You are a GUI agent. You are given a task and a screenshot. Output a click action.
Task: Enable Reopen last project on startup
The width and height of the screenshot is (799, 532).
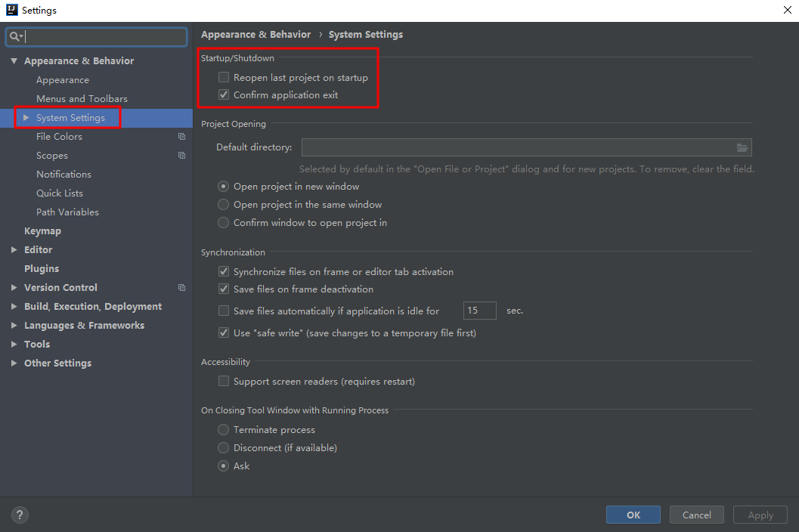pyautogui.click(x=223, y=77)
